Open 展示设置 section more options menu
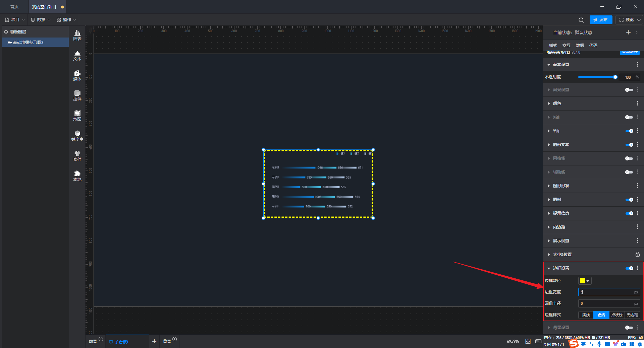The height and width of the screenshot is (348, 644). 637,240
